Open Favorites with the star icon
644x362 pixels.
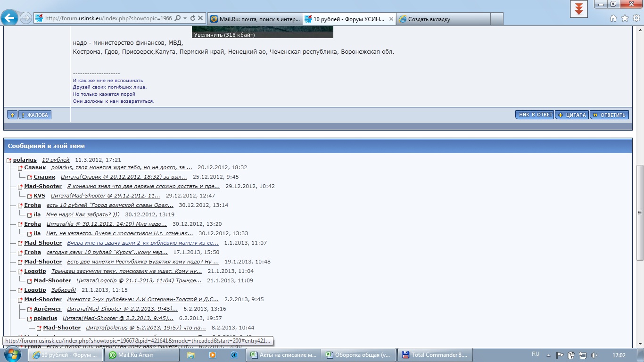pyautogui.click(x=625, y=18)
